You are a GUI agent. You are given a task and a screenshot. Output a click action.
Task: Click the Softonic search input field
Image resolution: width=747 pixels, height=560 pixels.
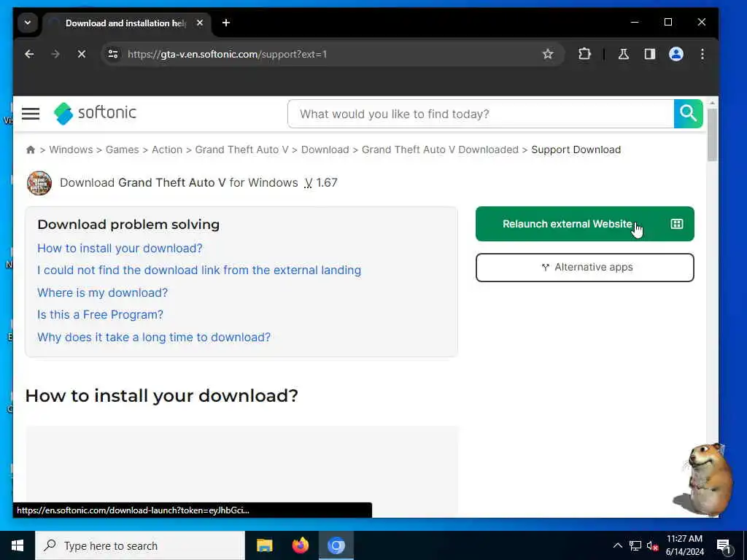(481, 114)
